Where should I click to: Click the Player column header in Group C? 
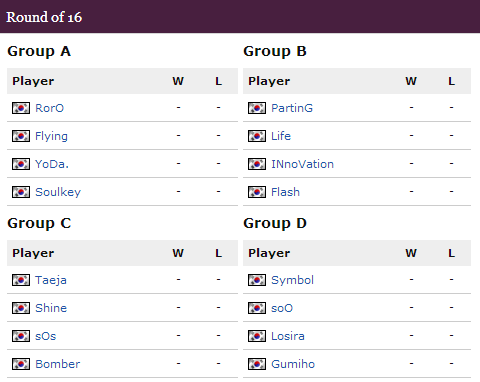pyautogui.click(x=33, y=253)
